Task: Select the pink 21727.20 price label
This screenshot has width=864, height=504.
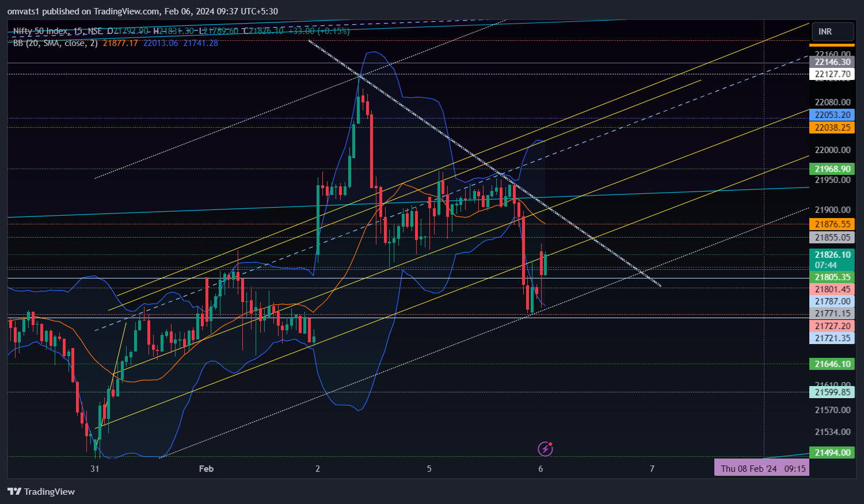Action: 832,326
